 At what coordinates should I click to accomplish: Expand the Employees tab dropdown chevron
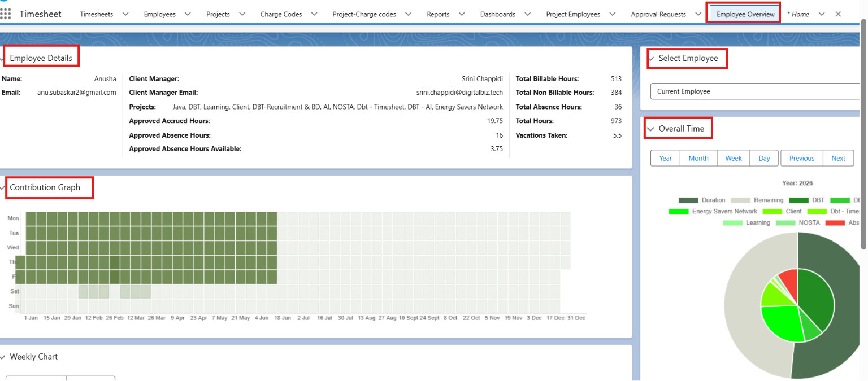pos(188,14)
